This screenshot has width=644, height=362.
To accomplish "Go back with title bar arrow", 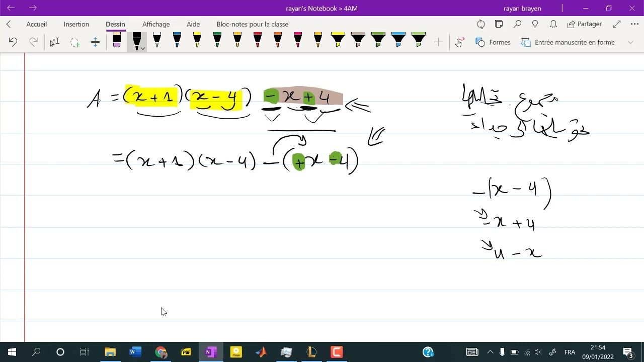I will (x=11, y=8).
